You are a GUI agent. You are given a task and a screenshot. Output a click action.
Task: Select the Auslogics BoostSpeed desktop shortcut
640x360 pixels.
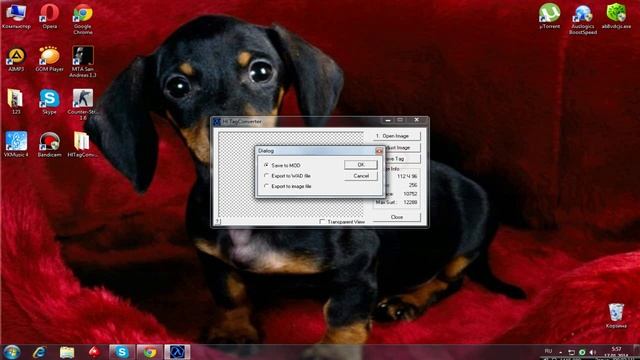click(x=583, y=19)
